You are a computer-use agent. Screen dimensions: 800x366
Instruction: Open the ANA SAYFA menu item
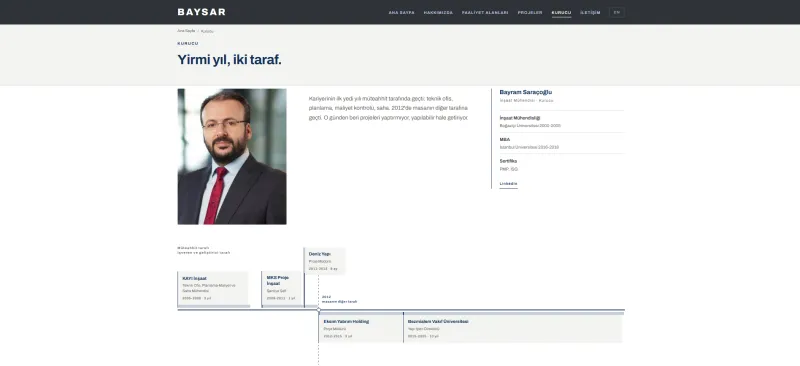pyautogui.click(x=402, y=12)
